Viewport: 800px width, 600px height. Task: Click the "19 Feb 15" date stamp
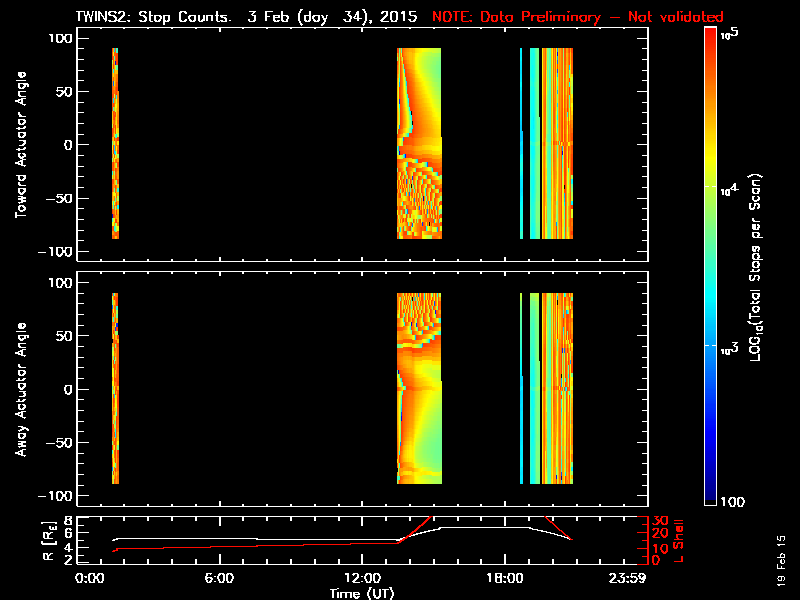pyautogui.click(x=781, y=560)
